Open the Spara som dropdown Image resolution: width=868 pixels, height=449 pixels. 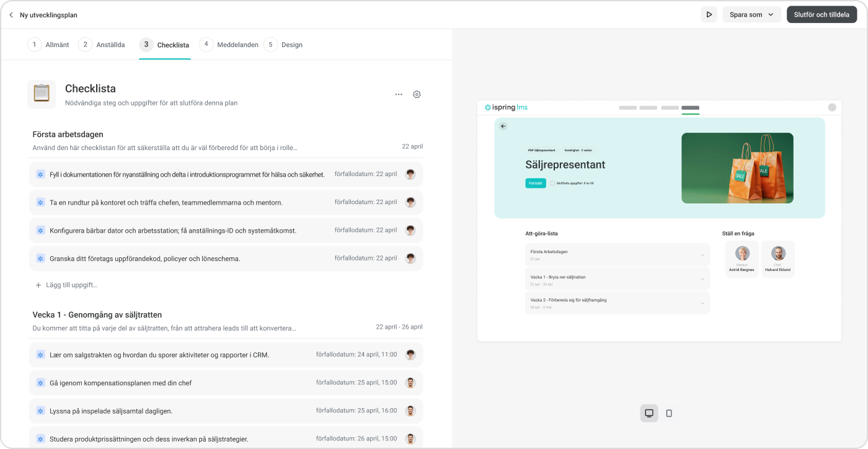[x=751, y=15]
